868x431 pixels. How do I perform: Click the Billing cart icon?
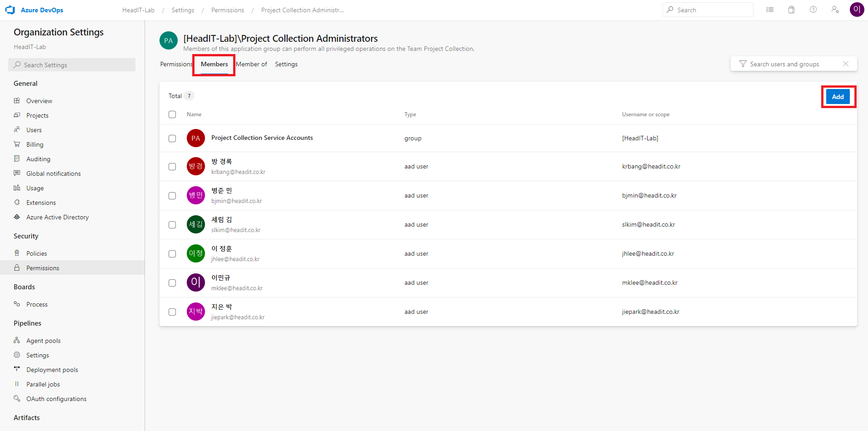pyautogui.click(x=17, y=144)
